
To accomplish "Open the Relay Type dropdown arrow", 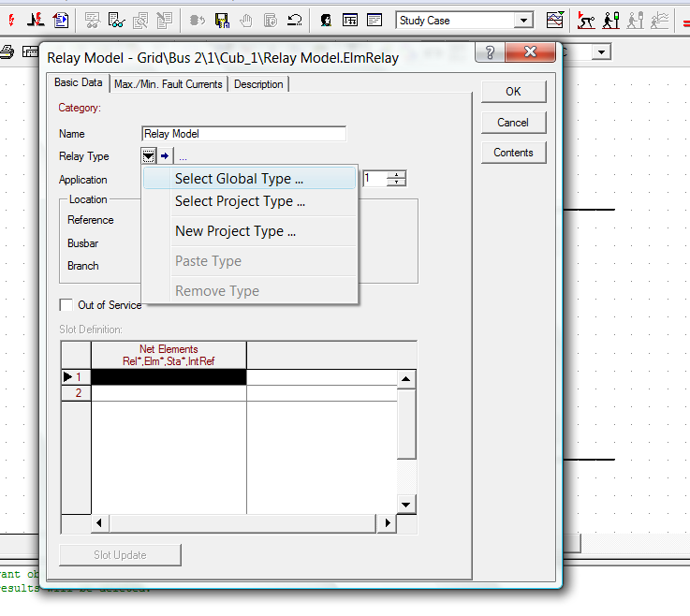I will [149, 156].
